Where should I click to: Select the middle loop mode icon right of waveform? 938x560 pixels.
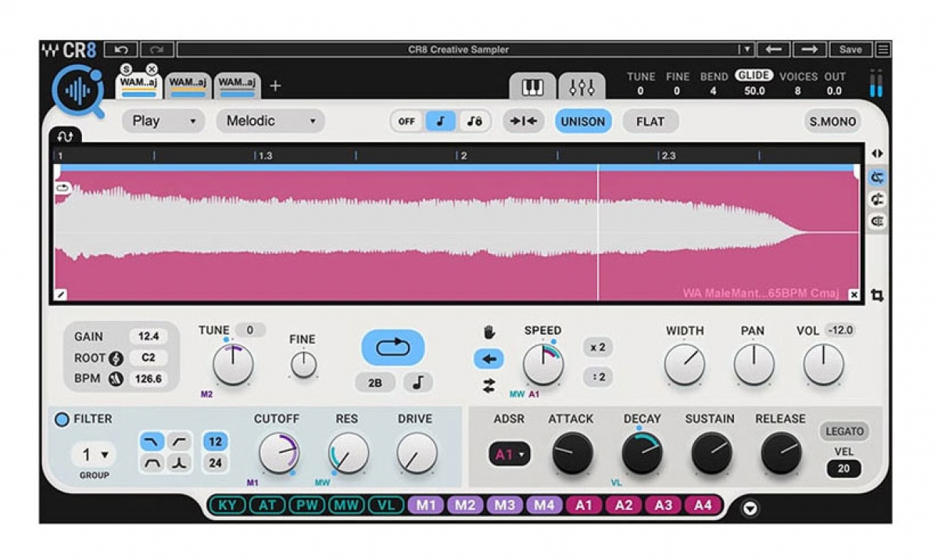pos(877,199)
